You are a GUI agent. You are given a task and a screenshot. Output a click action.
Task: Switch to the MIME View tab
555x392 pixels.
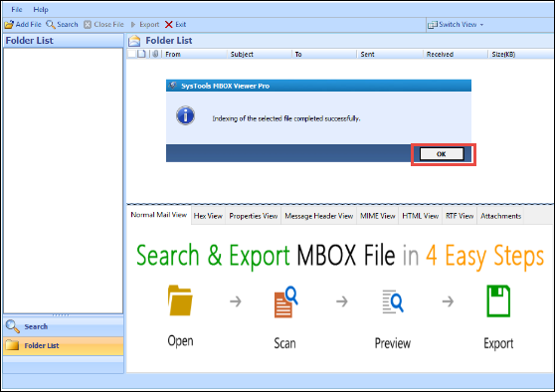coord(378,216)
